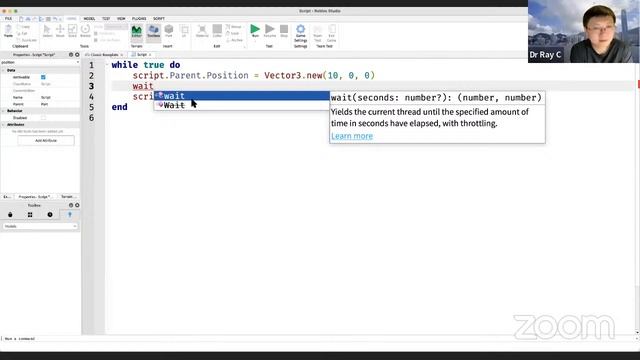This screenshot has width=640, height=360.
Task: Click the Team Test icon
Action: (x=318, y=33)
